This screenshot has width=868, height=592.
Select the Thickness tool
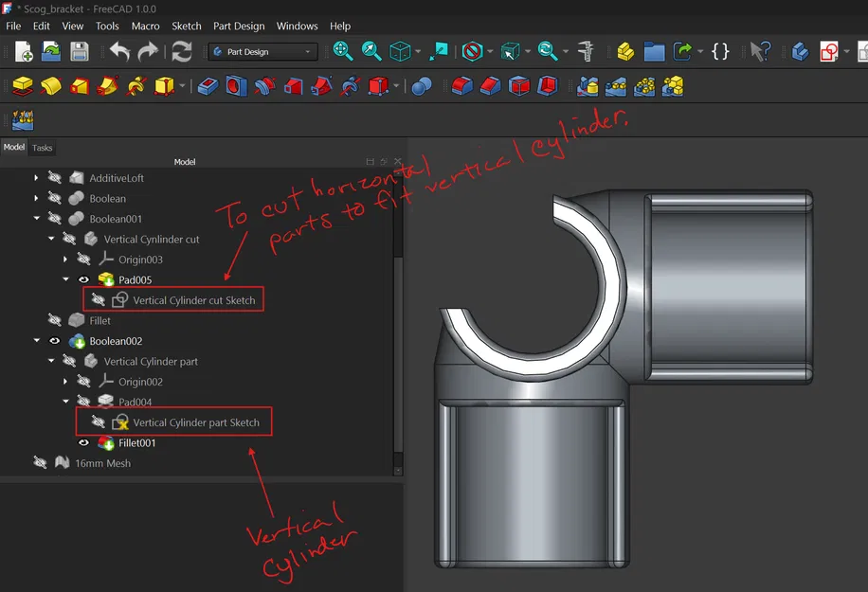click(548, 86)
